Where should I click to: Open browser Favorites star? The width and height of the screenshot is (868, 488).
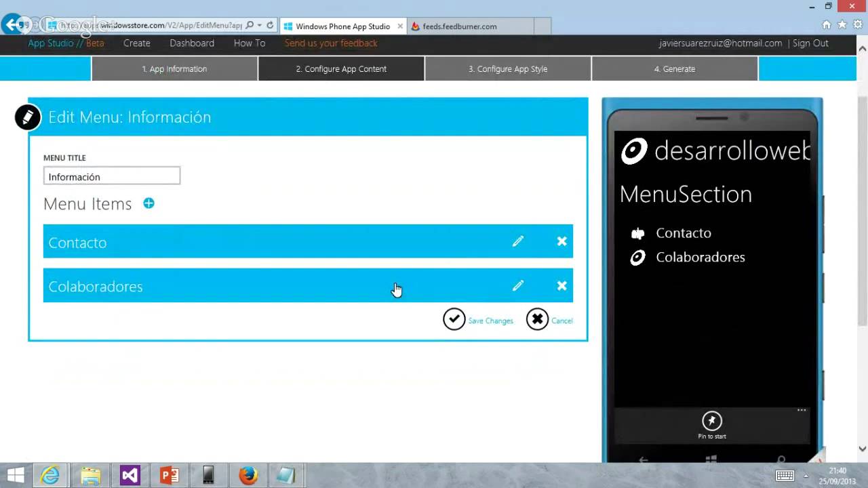(x=842, y=25)
